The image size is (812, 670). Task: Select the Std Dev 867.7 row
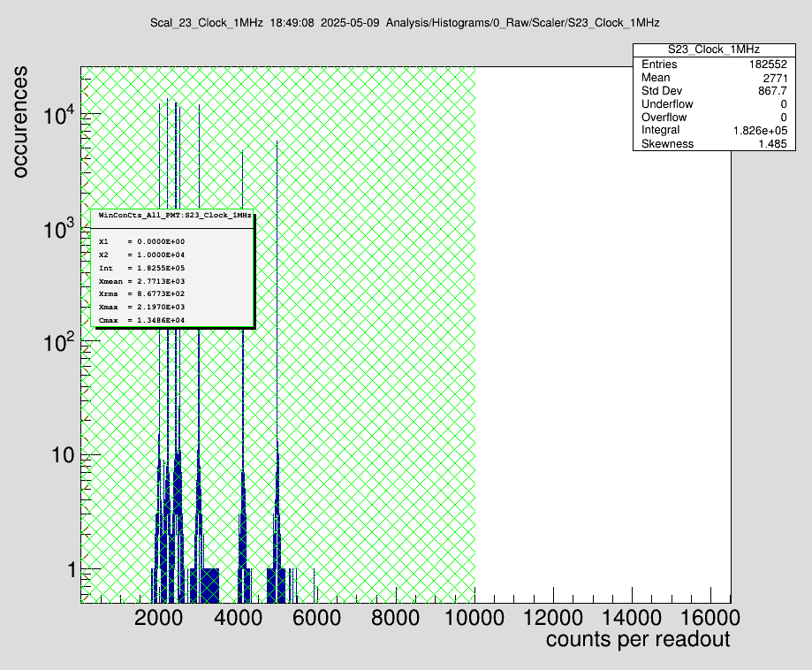(x=714, y=91)
